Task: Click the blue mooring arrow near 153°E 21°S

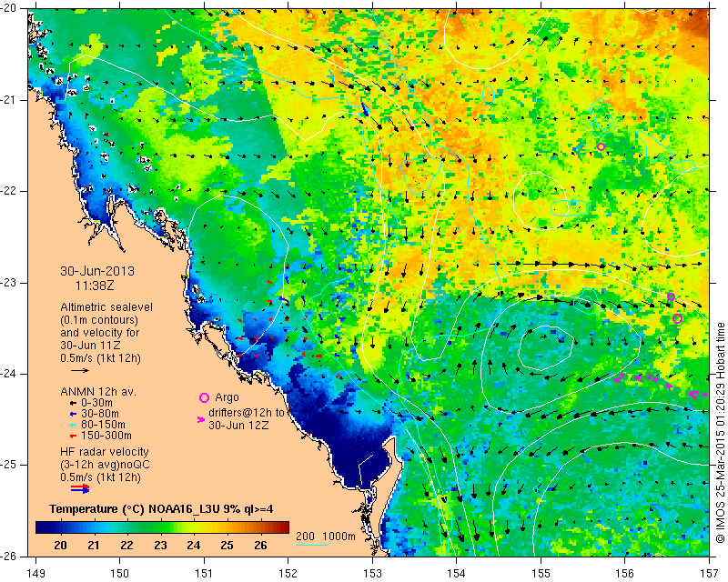Action: coord(365,109)
